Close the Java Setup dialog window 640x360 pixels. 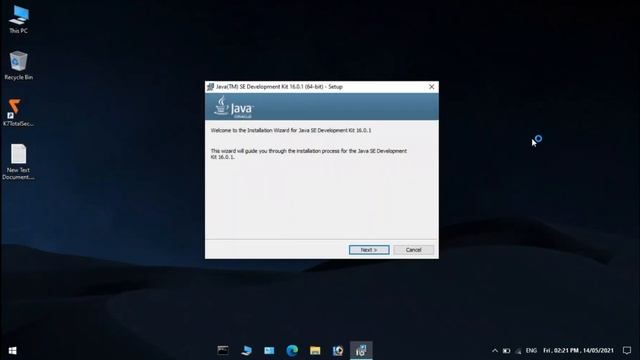[431, 87]
